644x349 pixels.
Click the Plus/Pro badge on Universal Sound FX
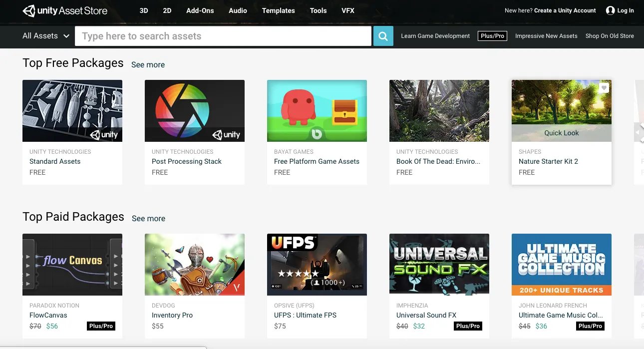coord(468,326)
